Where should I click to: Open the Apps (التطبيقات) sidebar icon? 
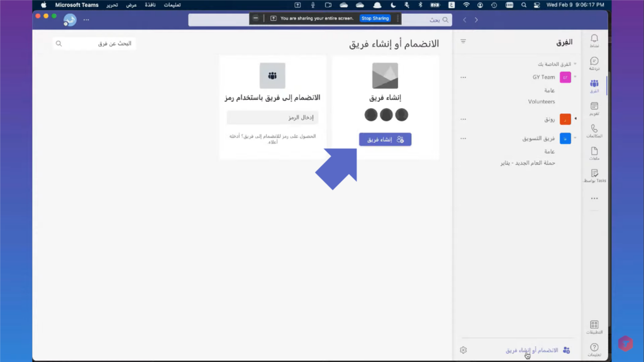coord(594,327)
